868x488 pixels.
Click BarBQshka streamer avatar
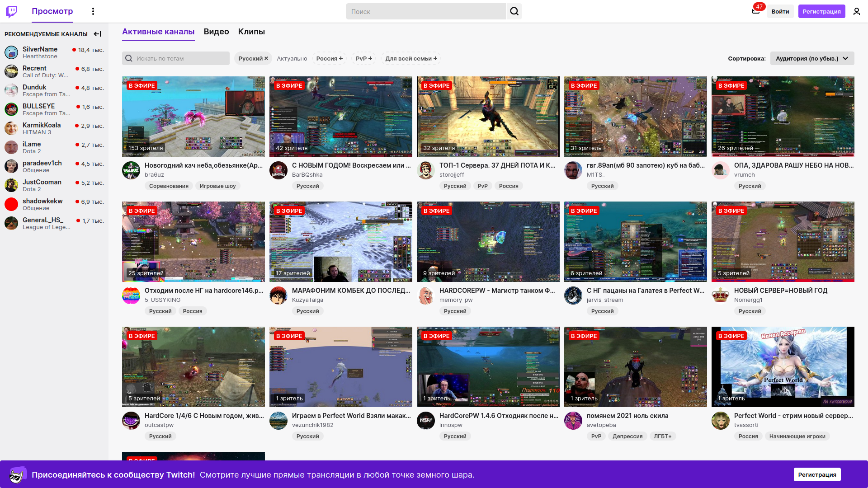click(278, 170)
